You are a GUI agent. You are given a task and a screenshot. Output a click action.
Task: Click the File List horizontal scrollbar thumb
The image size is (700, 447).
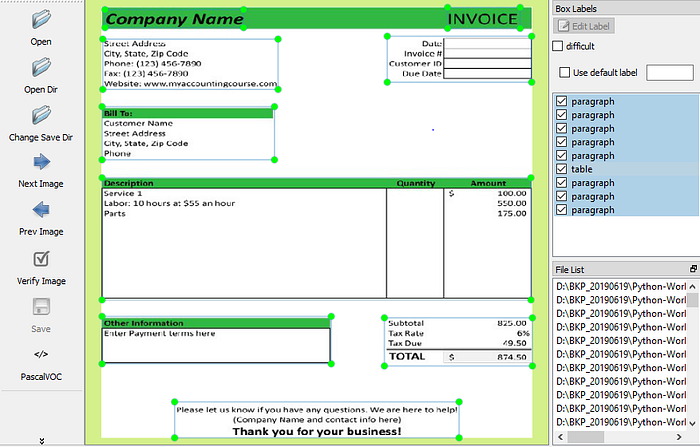585,437
